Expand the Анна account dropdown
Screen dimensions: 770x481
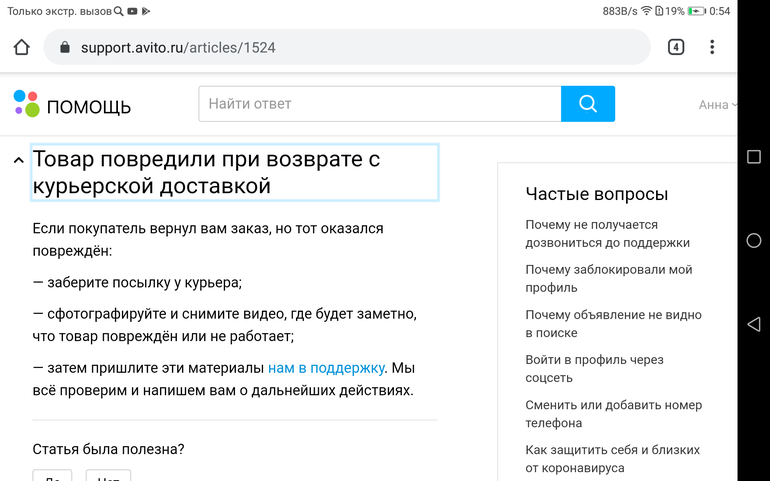tap(718, 105)
